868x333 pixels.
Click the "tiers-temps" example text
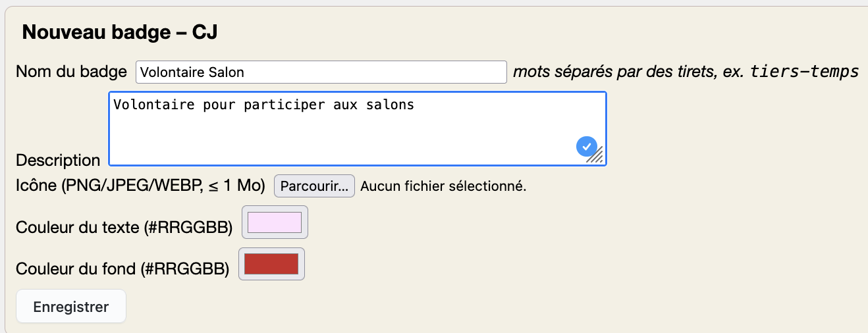coord(805,72)
